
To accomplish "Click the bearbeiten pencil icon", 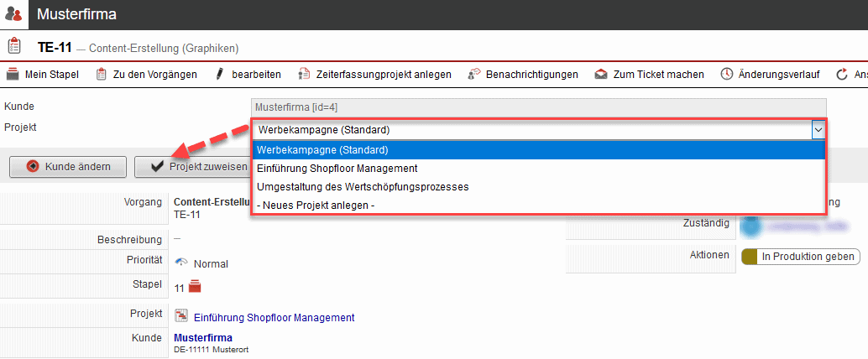I will click(x=220, y=75).
